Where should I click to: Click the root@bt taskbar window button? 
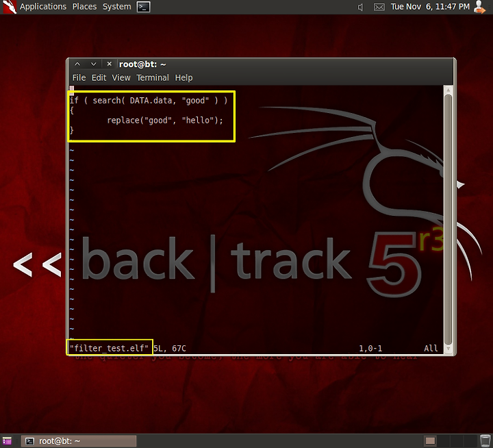[79, 441]
